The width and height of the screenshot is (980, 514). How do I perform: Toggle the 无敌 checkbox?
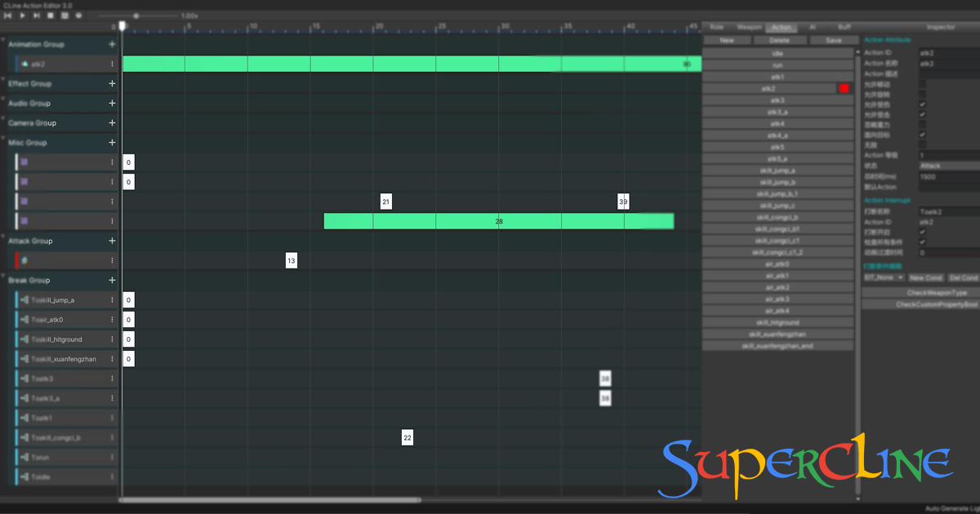(x=922, y=145)
